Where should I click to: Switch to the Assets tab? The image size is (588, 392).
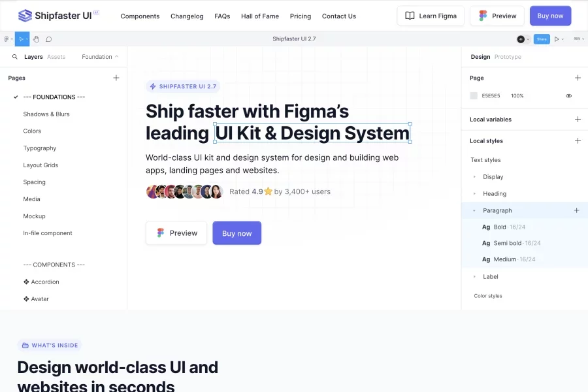(56, 57)
